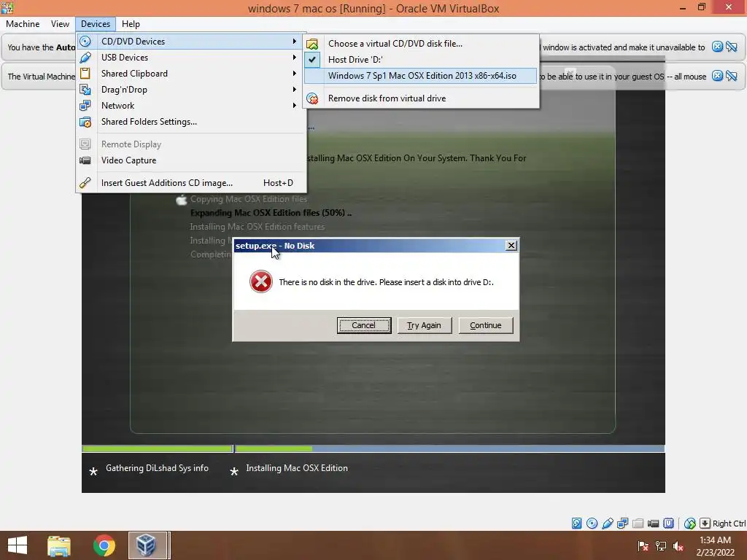Restore down the VirtualBox window

point(701,7)
